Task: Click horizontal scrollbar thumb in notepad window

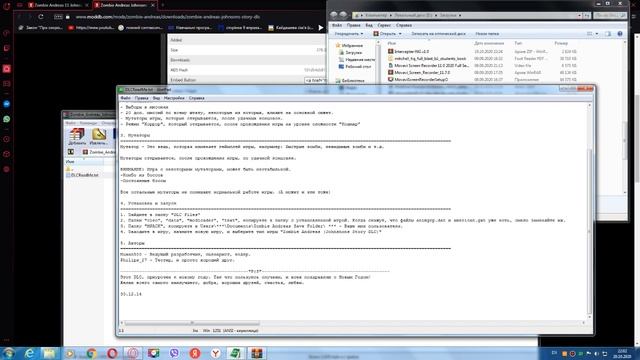Action: (192, 323)
